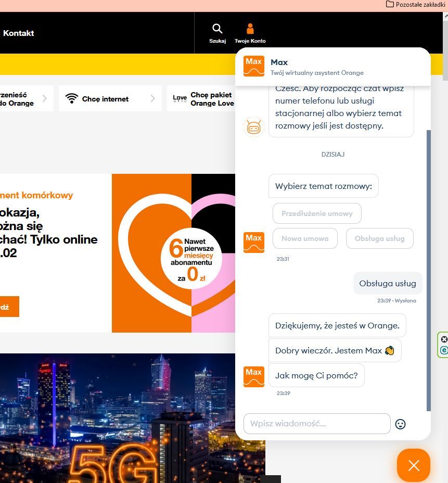Expand the chevron beside 'do Orange'
Screen dimensions: 448x483
45,98
